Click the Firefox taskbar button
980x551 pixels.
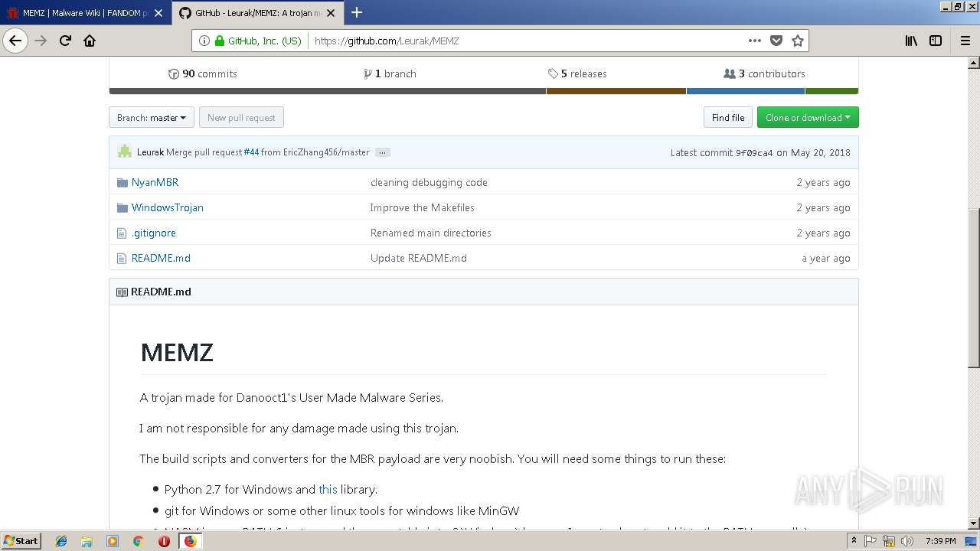pos(190,541)
